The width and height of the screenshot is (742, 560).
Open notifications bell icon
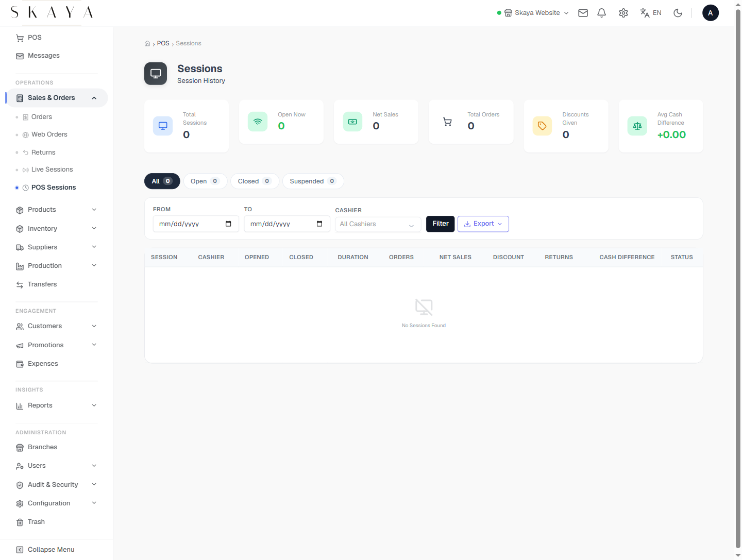[x=601, y=13]
